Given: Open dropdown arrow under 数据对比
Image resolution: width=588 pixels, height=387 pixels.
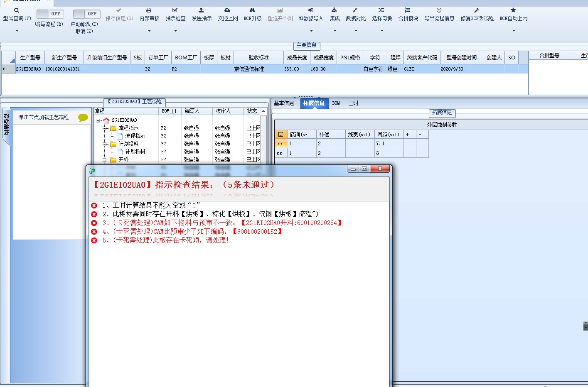Looking at the screenshot, I should pyautogui.click(x=356, y=31).
